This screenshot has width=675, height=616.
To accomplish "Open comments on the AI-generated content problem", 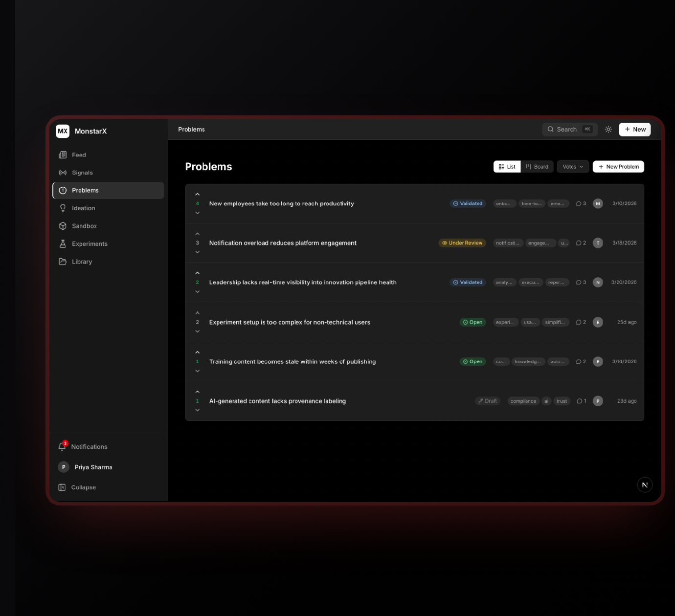I will point(581,401).
